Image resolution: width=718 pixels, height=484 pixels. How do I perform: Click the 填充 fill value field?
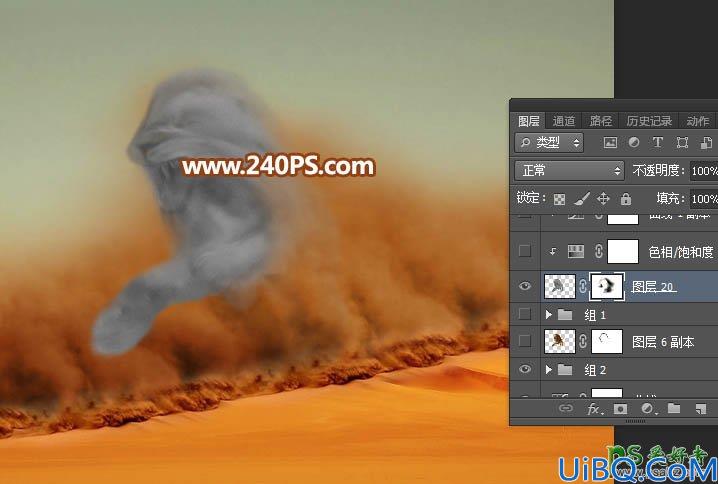click(704, 199)
